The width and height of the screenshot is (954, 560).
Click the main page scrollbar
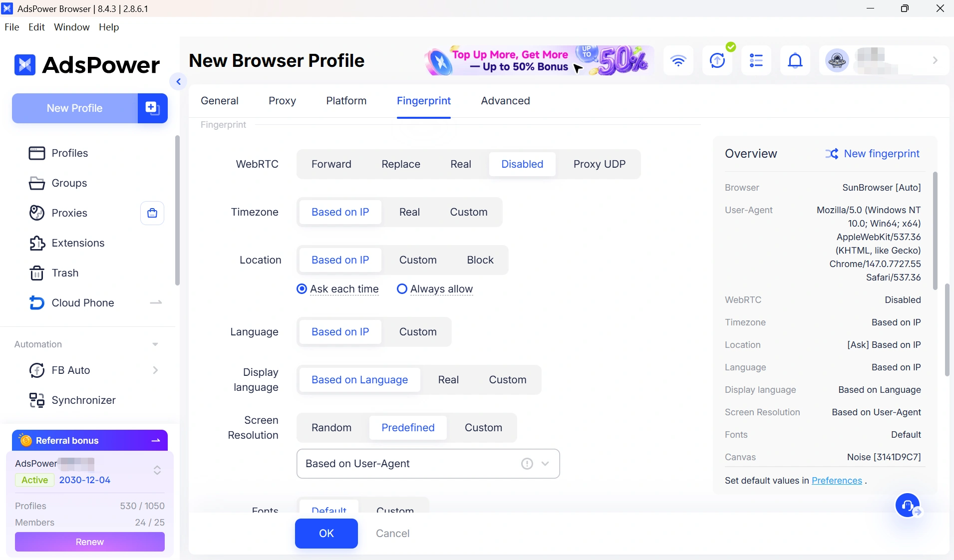[947, 330]
